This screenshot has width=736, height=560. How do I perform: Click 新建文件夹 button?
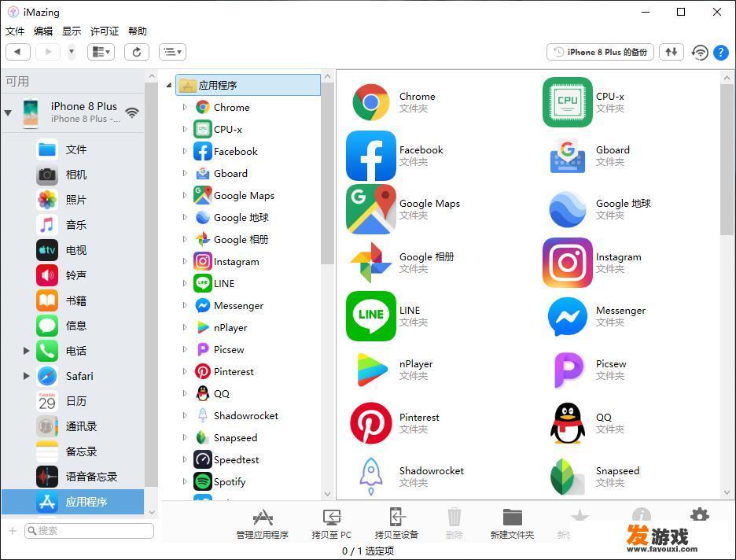[x=512, y=524]
